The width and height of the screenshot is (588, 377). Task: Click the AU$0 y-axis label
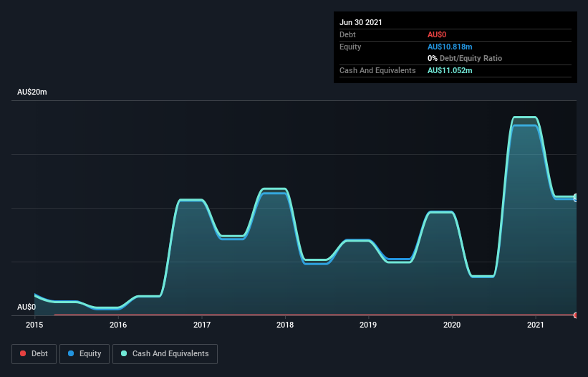click(x=26, y=307)
